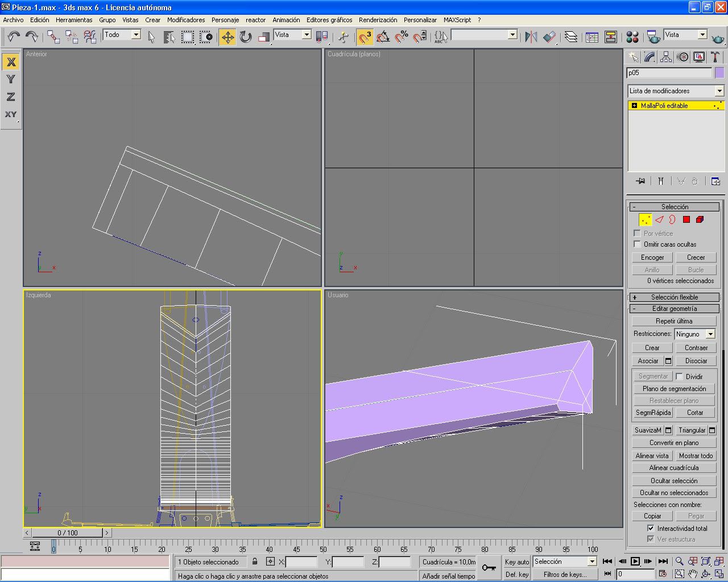Click the 'Ocultar selección' button
The height and width of the screenshot is (582, 728).
674,481
